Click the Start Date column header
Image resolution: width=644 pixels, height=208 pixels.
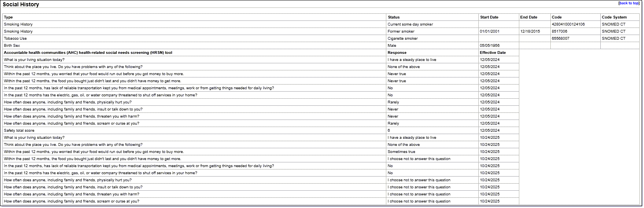pyautogui.click(x=489, y=17)
